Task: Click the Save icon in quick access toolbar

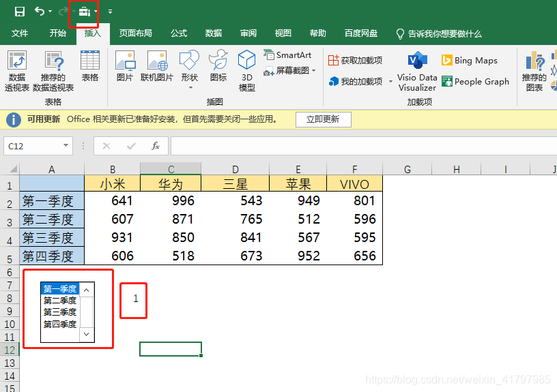Action: coord(20,12)
